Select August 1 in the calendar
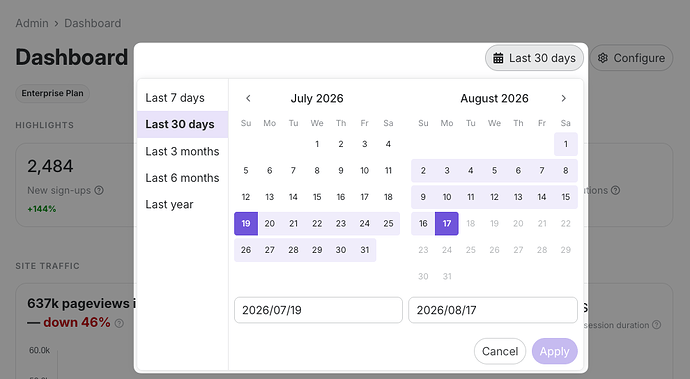The height and width of the screenshot is (379, 690). (x=565, y=144)
